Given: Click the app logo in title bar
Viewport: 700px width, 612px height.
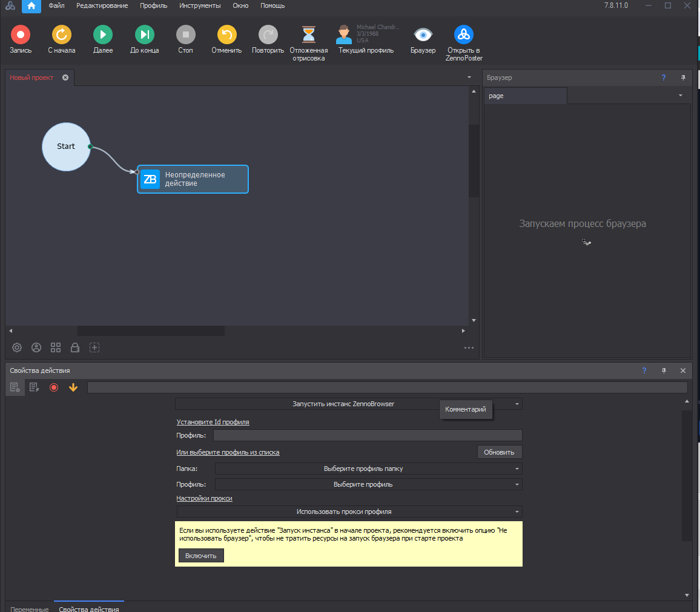Looking at the screenshot, I should click(10, 6).
